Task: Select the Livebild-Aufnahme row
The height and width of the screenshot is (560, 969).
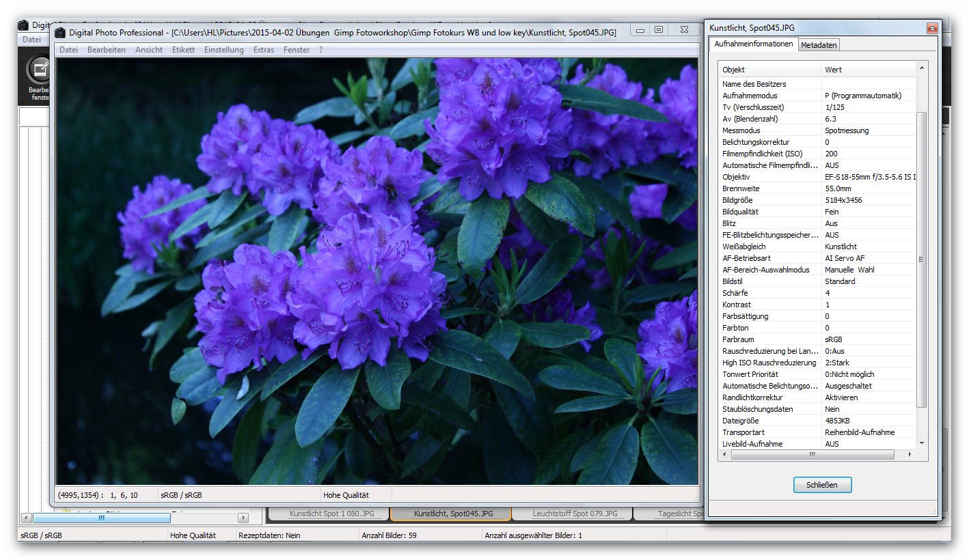Action: [x=817, y=444]
